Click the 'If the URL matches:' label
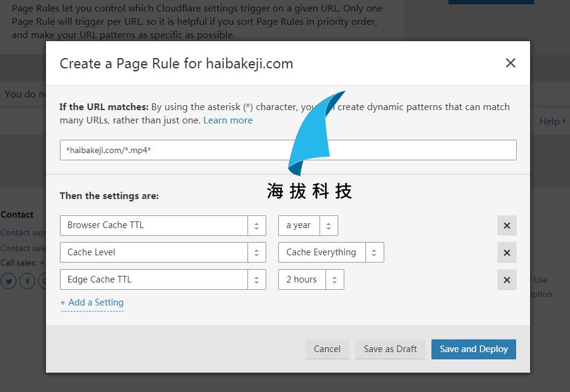The height and width of the screenshot is (392, 570). [104, 107]
